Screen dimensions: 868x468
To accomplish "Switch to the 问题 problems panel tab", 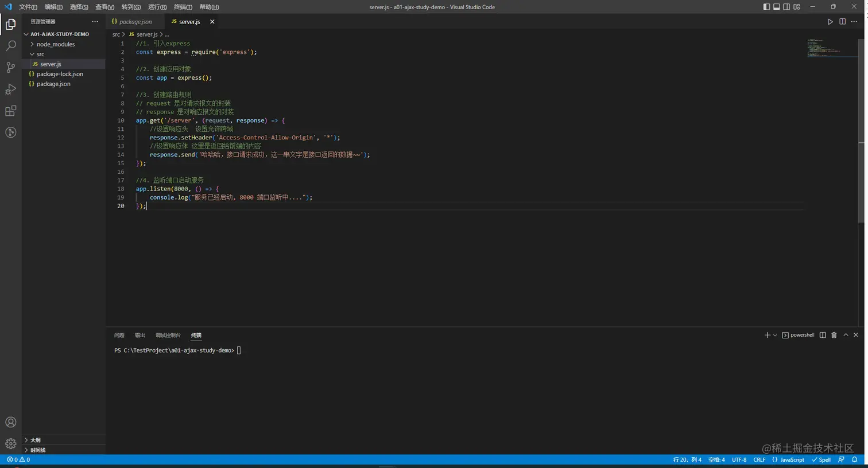I will 119,336.
